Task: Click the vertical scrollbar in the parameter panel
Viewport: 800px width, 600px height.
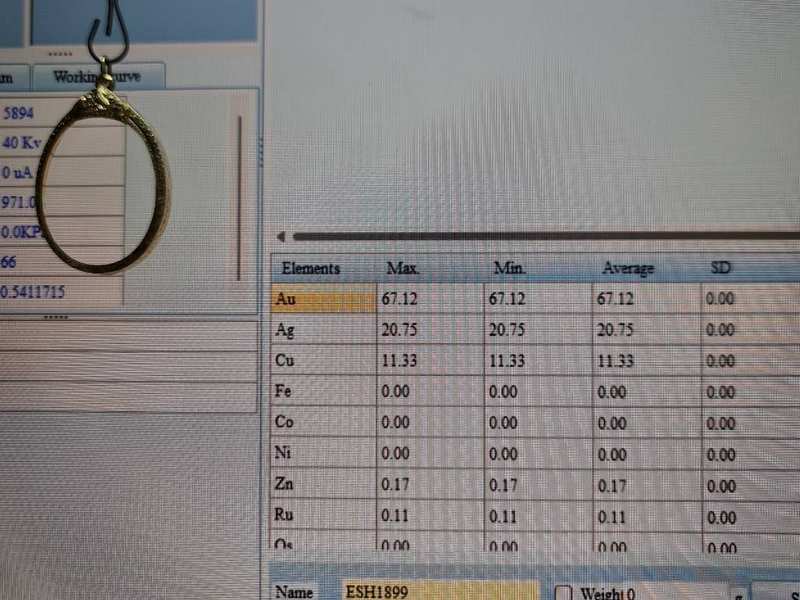Action: (239, 198)
